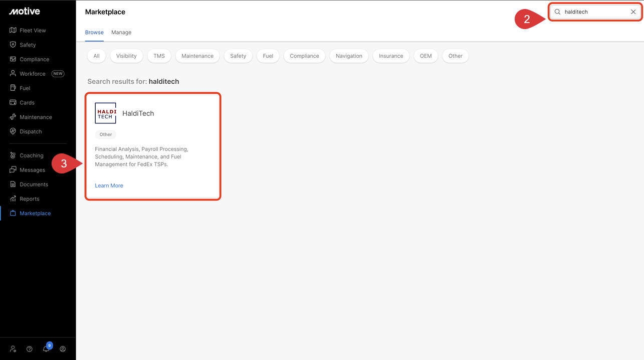644x360 pixels.
Task: Click the Safety shield icon in sidebar
Action: [13, 45]
